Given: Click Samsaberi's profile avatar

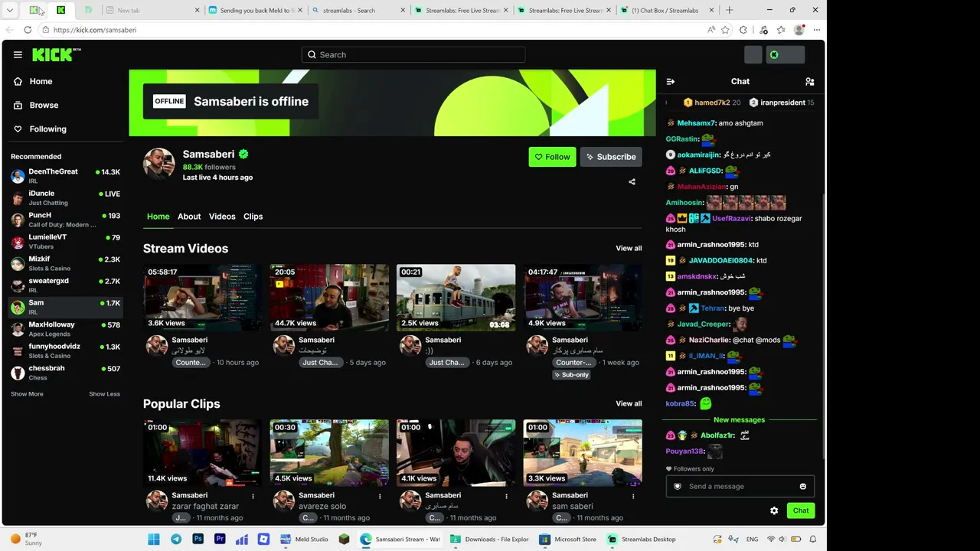Looking at the screenshot, I should tap(159, 164).
